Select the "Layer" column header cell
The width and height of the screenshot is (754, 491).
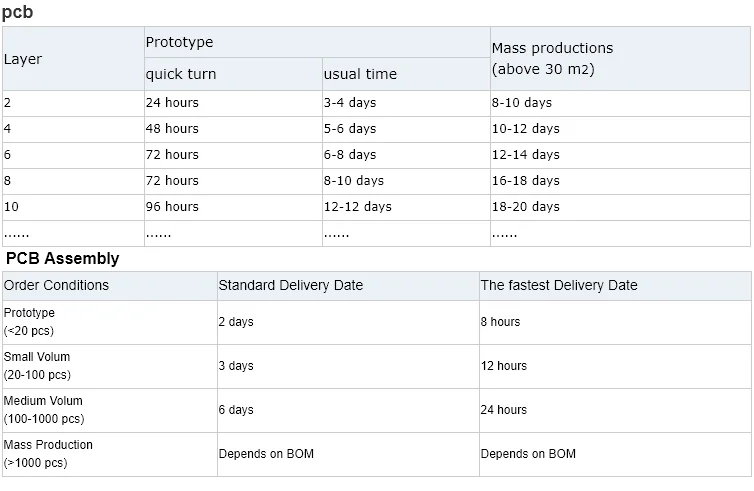pyautogui.click(x=23, y=59)
